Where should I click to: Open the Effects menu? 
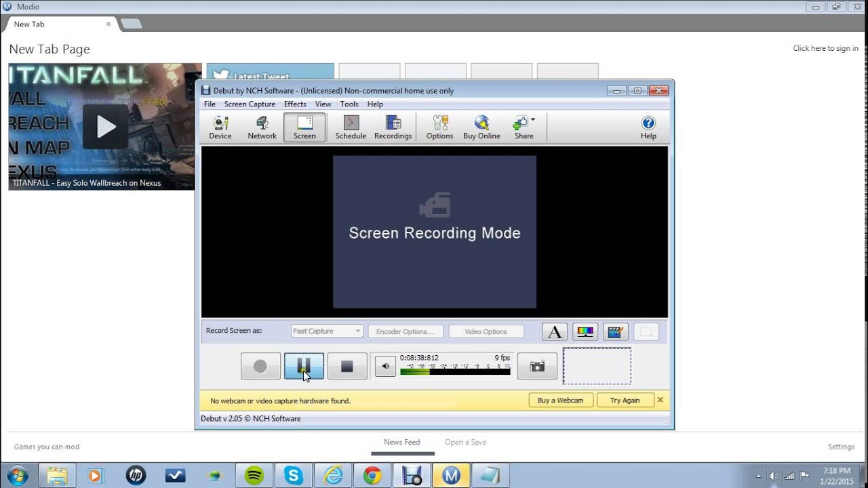295,104
